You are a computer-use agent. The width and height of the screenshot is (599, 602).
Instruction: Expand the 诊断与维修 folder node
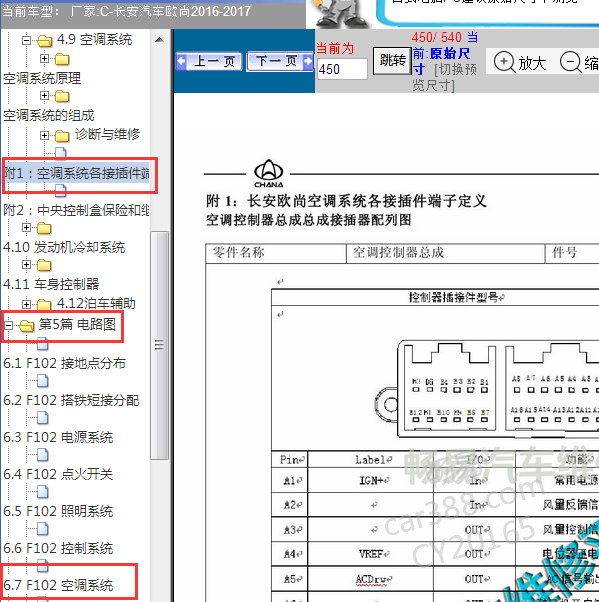[x=45, y=135]
